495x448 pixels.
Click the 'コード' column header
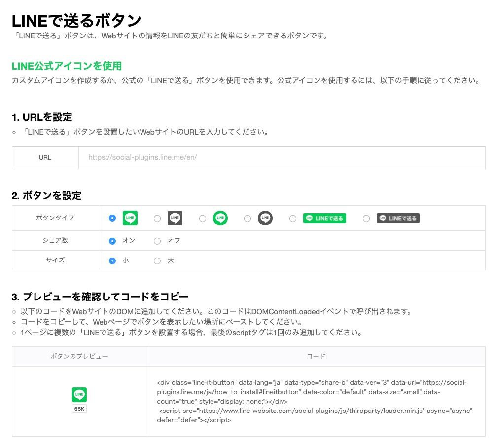316,356
